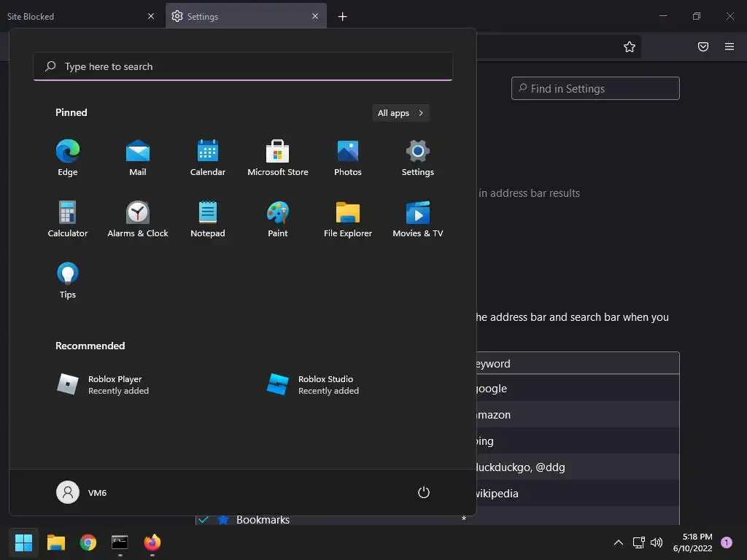Click the Save to Pocket icon
This screenshot has height=560, width=747.
tap(703, 47)
